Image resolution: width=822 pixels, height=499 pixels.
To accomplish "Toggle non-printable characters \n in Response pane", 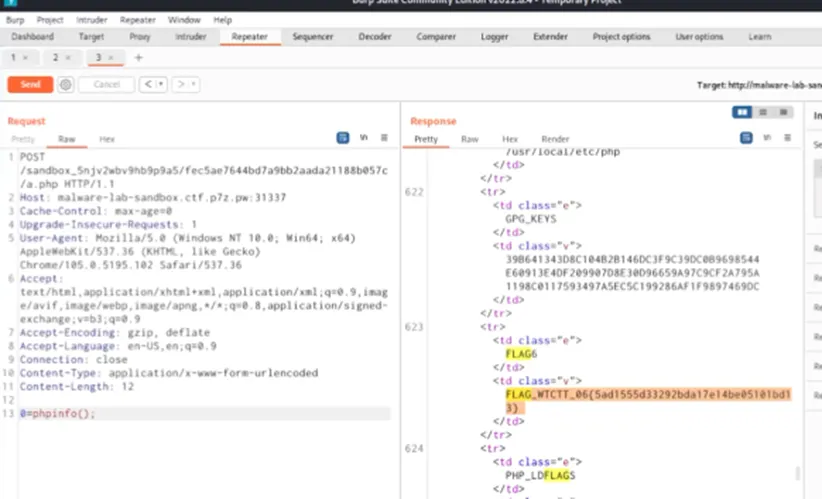I will 767,138.
